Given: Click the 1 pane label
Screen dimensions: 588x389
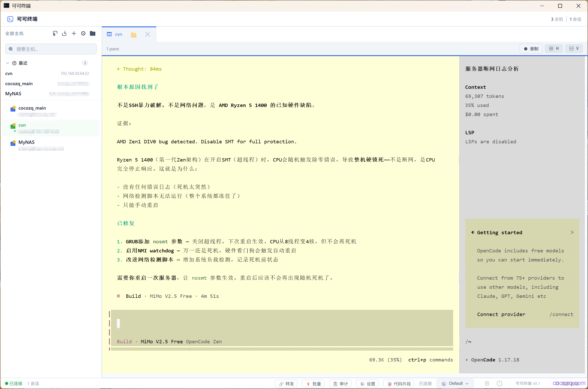Looking at the screenshot, I should tap(113, 49).
